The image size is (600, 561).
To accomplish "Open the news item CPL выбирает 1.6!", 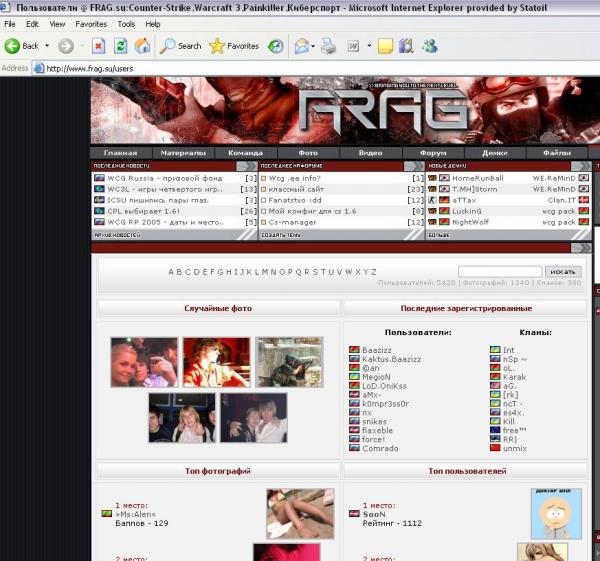I will click(x=143, y=211).
